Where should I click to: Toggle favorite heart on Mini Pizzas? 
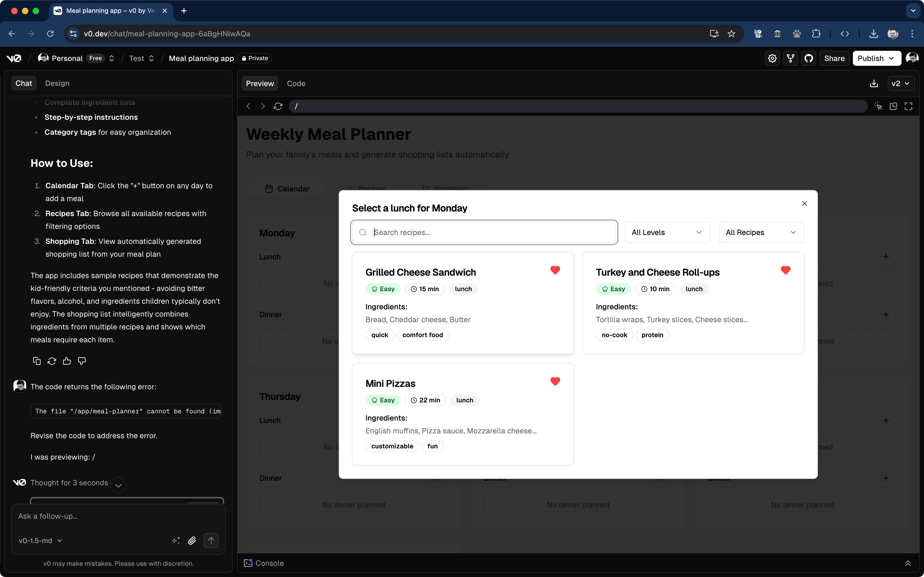pos(555,381)
